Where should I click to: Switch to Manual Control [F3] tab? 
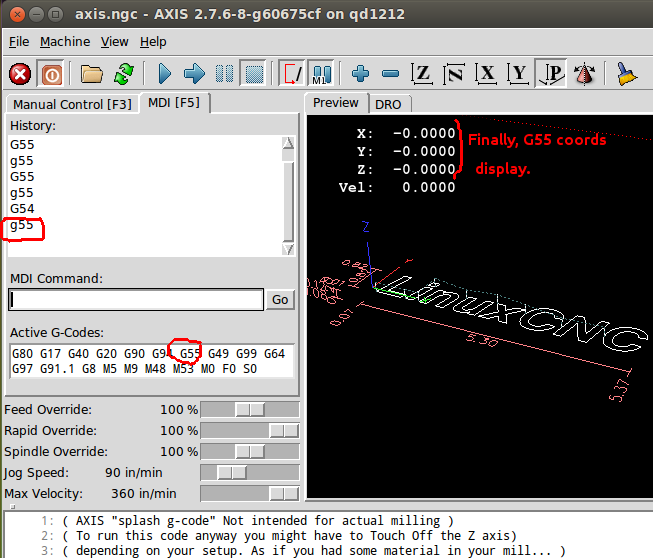pos(72,104)
